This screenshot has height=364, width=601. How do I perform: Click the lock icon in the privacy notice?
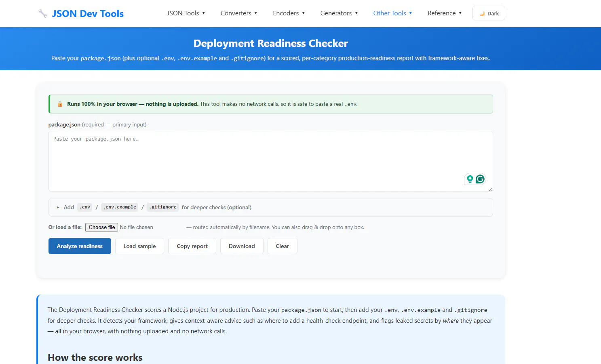click(60, 104)
